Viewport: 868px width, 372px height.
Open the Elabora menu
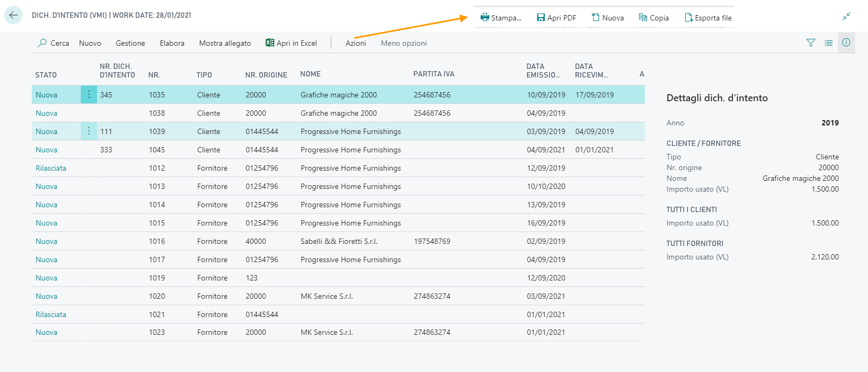(x=172, y=43)
